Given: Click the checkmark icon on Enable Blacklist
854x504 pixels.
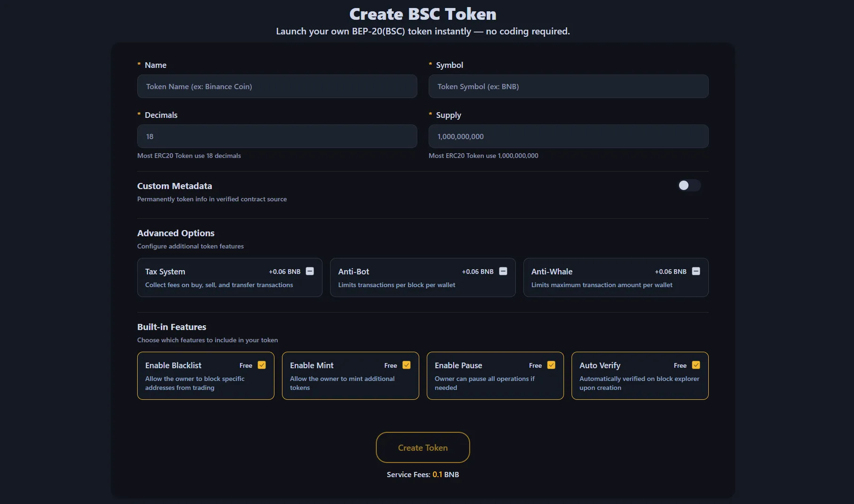Looking at the screenshot, I should coord(262,364).
